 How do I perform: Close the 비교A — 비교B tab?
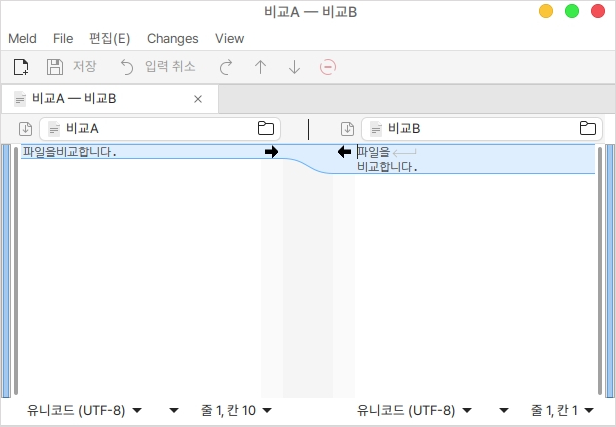198,99
